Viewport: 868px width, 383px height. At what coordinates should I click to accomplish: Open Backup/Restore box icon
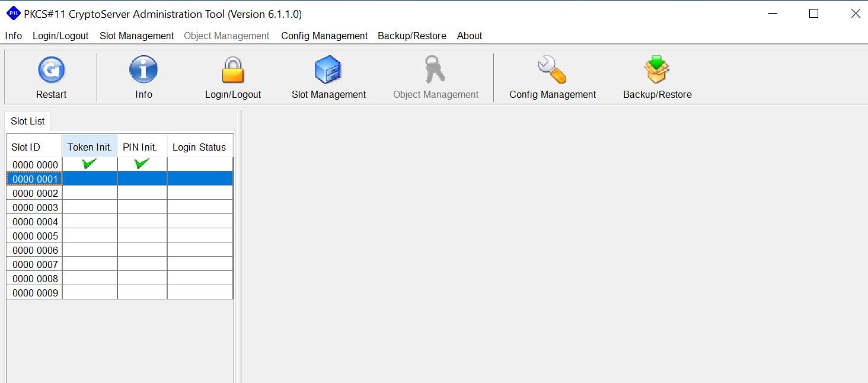pos(657,70)
